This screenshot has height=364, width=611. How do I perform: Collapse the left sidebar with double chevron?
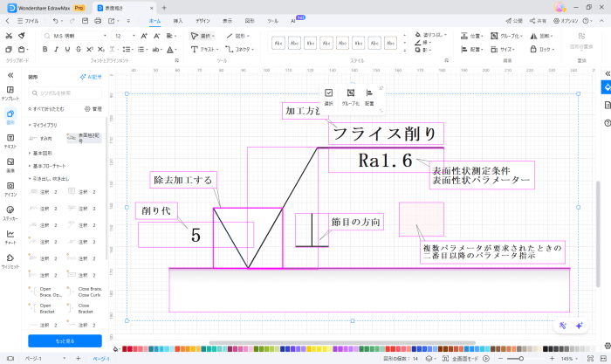click(x=10, y=75)
